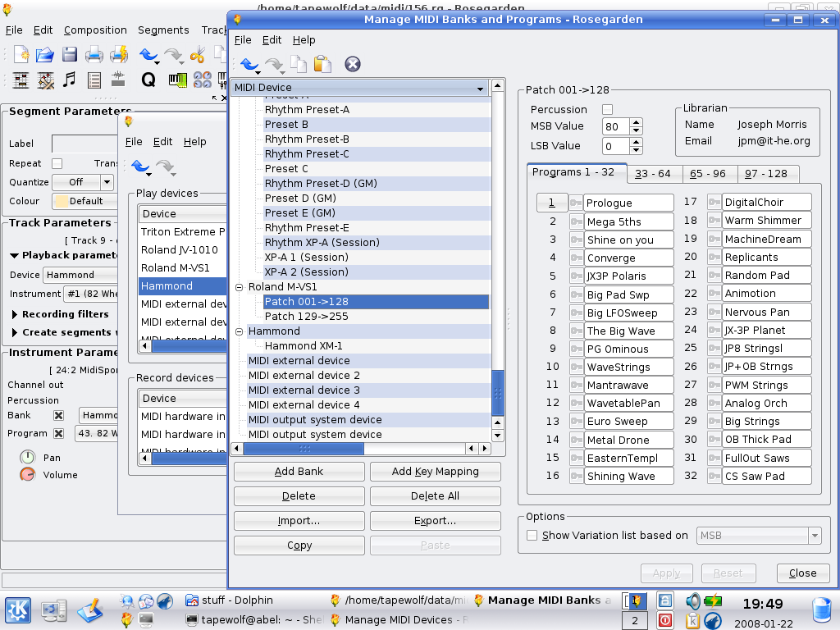Select Hammond XM-1 bank in tree

(304, 346)
